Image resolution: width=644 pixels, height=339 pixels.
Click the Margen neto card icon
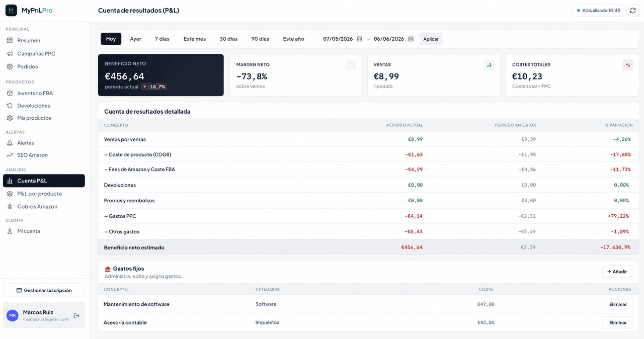coord(351,65)
